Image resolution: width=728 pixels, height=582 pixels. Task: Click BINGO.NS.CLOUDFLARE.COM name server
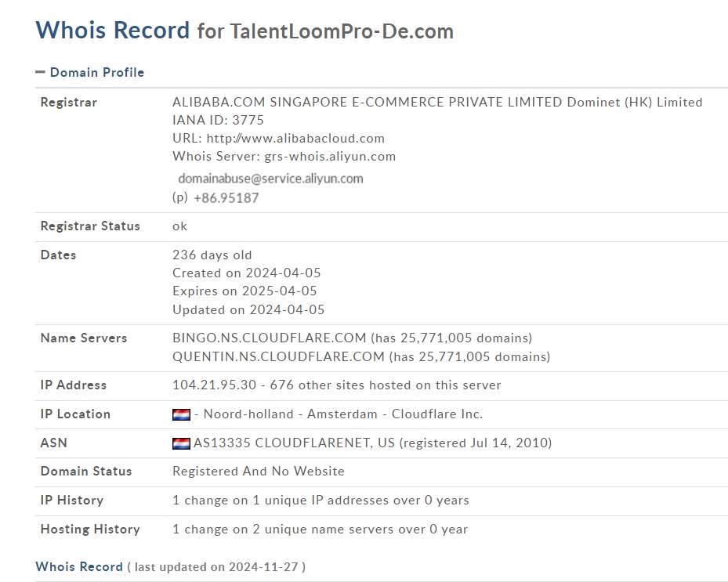click(270, 338)
